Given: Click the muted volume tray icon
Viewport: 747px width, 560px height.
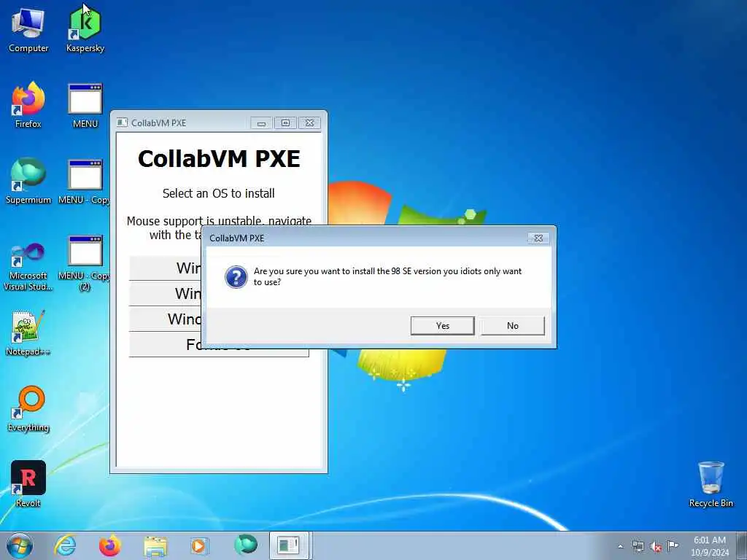Looking at the screenshot, I should click(x=656, y=546).
